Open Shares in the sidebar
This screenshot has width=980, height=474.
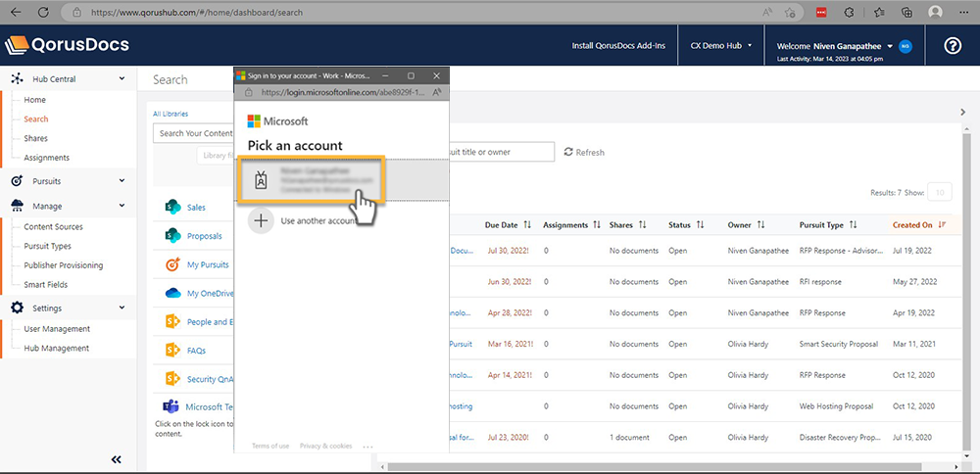point(35,138)
